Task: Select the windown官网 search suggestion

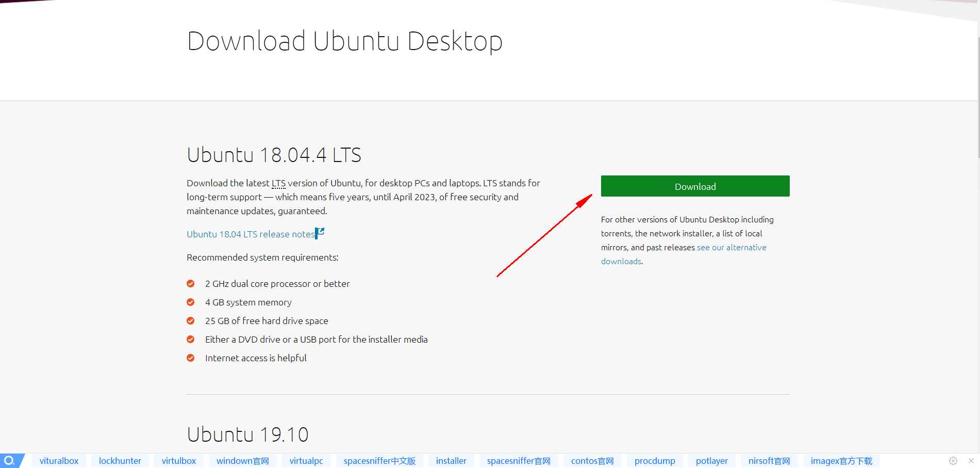Action: (x=243, y=461)
